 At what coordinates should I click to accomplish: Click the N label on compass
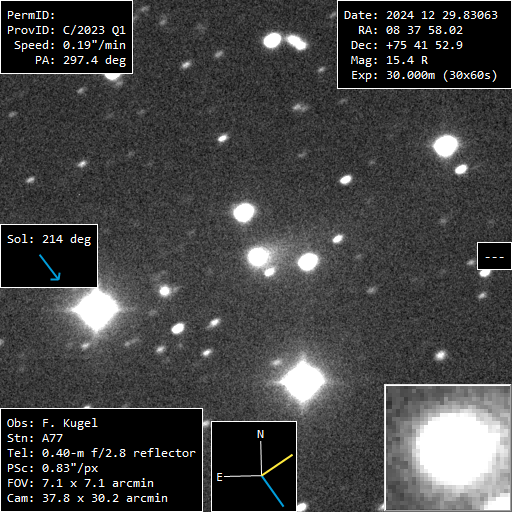coord(260,434)
